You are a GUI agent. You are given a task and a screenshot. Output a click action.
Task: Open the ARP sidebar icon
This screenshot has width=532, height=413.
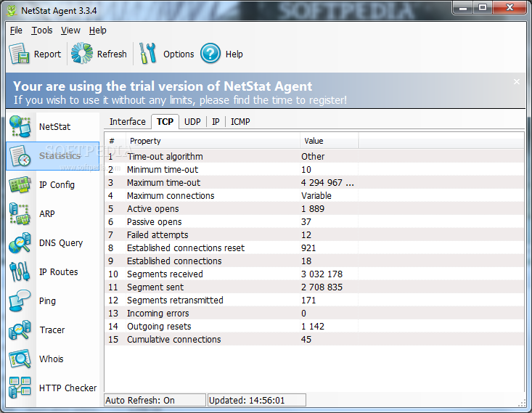(x=20, y=214)
